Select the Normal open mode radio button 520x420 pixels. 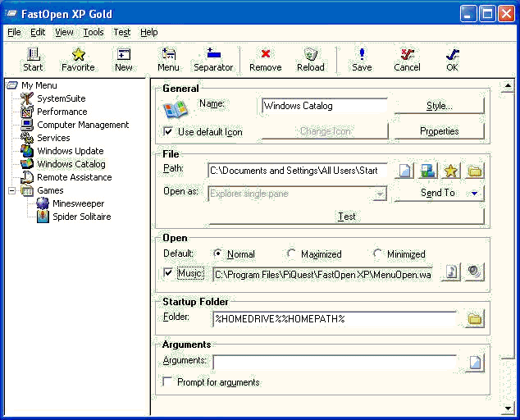(x=217, y=253)
